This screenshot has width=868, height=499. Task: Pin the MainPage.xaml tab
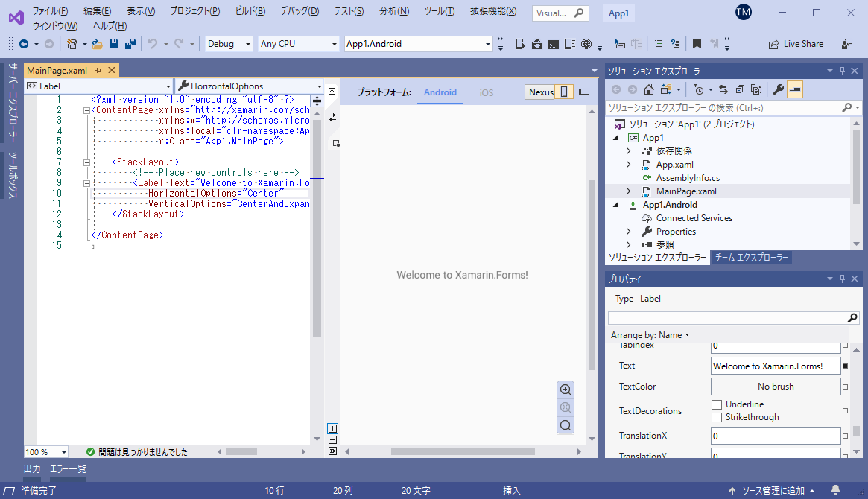click(98, 70)
